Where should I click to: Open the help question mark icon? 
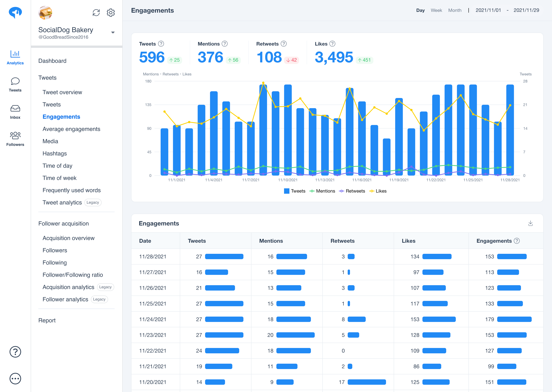(15, 352)
